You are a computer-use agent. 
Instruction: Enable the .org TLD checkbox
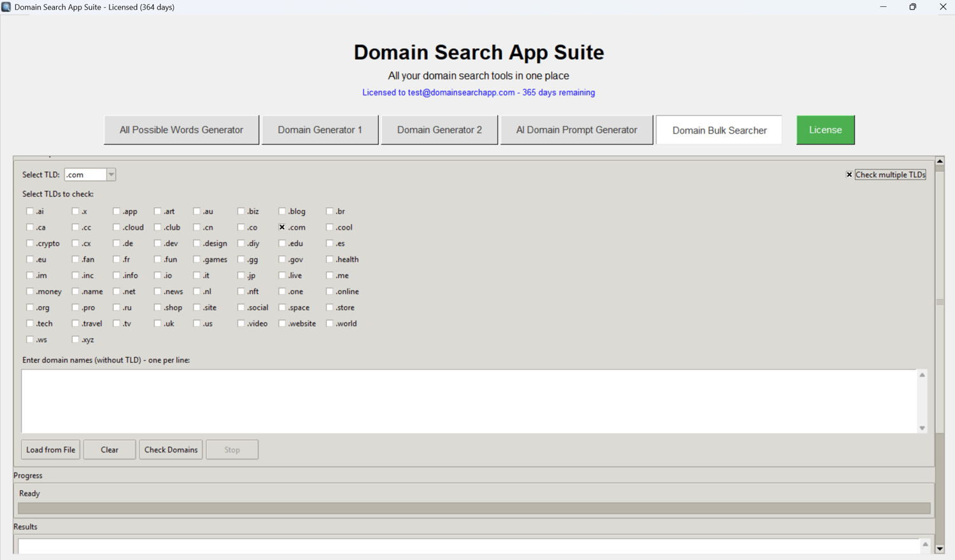30,307
